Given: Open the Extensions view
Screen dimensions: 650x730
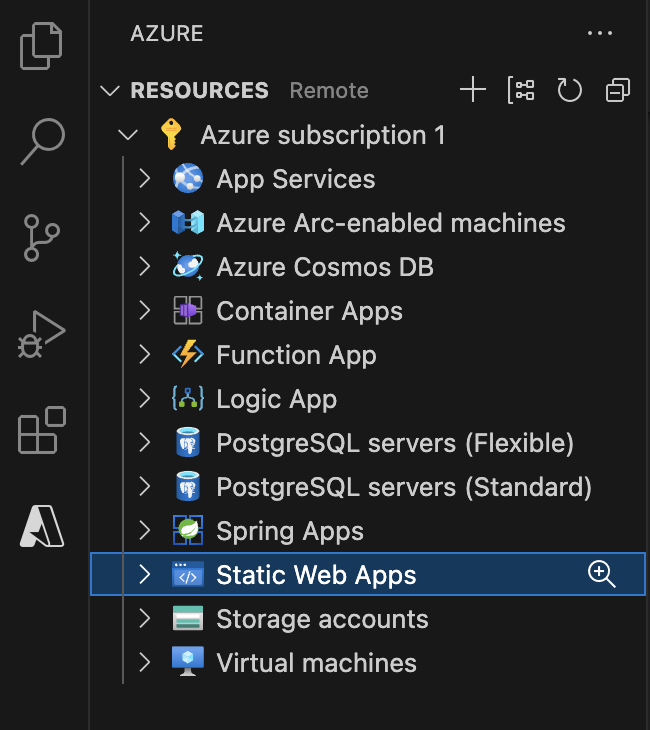Looking at the screenshot, I should (x=42, y=430).
